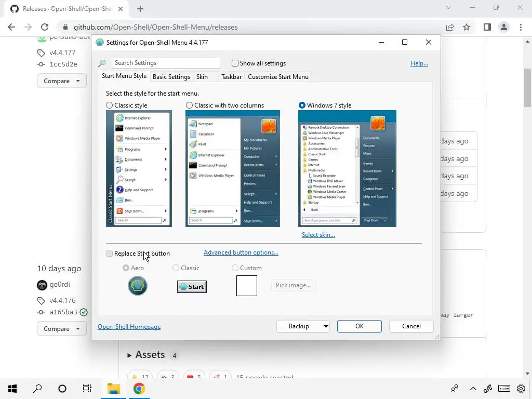The height and width of the screenshot is (399, 532).
Task: Click the Windows 7 style preview thumbnail
Action: [x=347, y=169]
